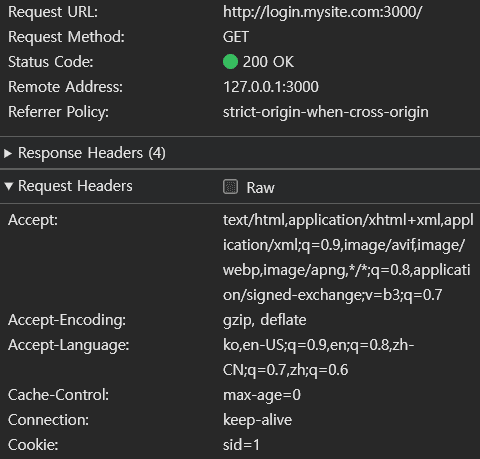This screenshot has height=459, width=480.
Task: Click the Accept header value text
Action: tap(348, 257)
